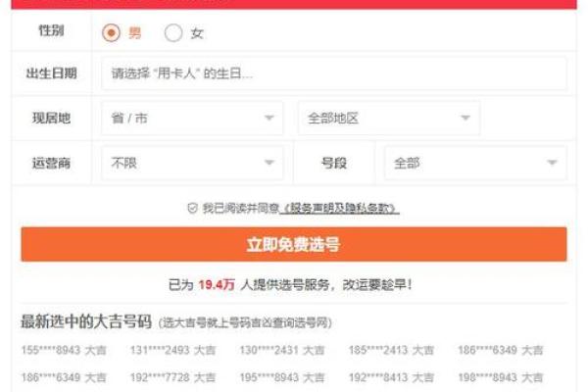Click number 155****8943 大吉
Viewport: 588px width, 392px height.
click(64, 350)
